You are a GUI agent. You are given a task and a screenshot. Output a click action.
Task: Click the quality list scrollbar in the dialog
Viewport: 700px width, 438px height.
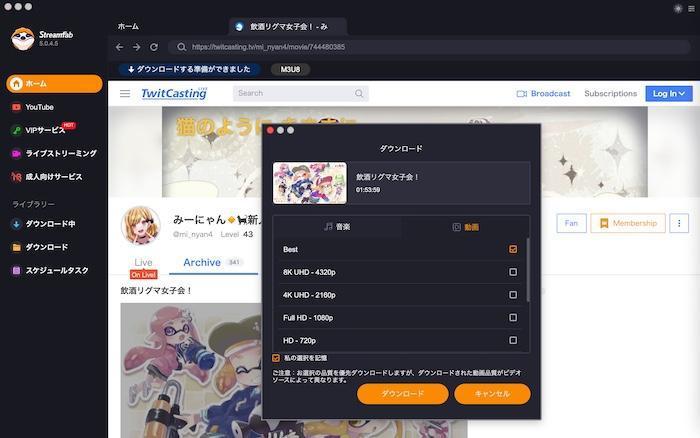coord(528,270)
